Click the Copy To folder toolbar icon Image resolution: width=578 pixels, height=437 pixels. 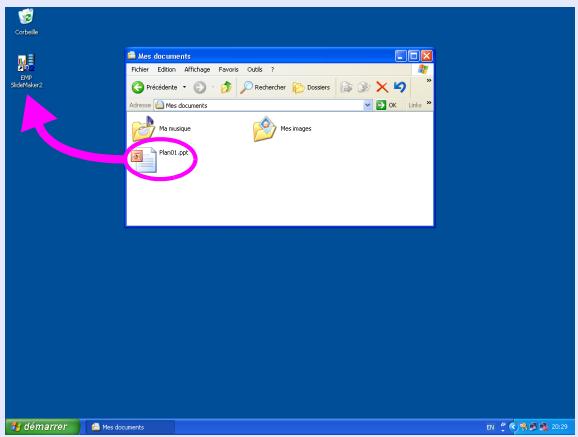coord(363,87)
